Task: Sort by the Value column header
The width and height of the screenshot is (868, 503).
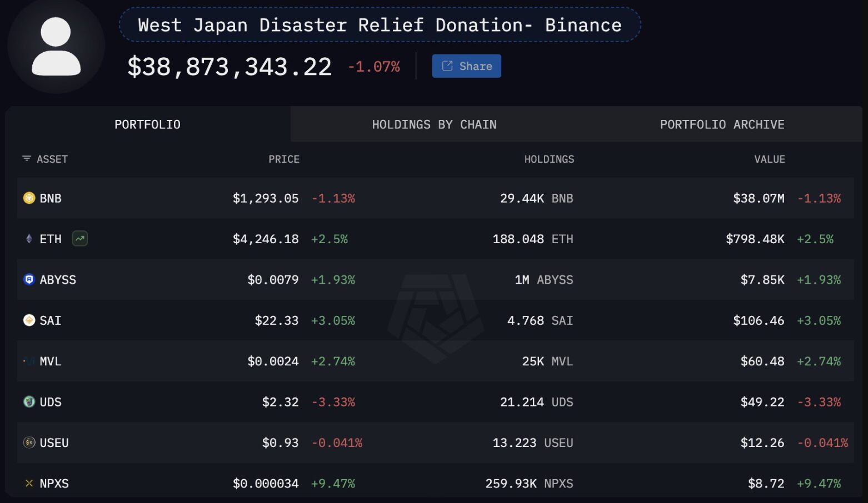Action: tap(769, 159)
